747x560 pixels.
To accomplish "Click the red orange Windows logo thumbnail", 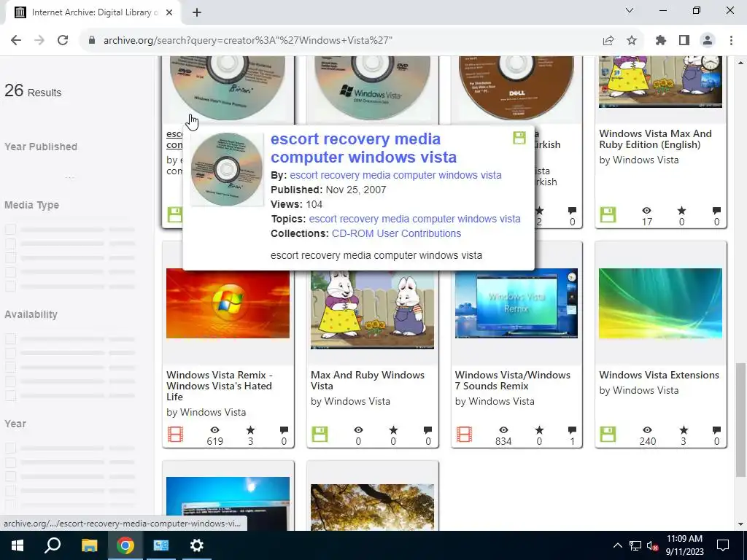I will point(228,303).
